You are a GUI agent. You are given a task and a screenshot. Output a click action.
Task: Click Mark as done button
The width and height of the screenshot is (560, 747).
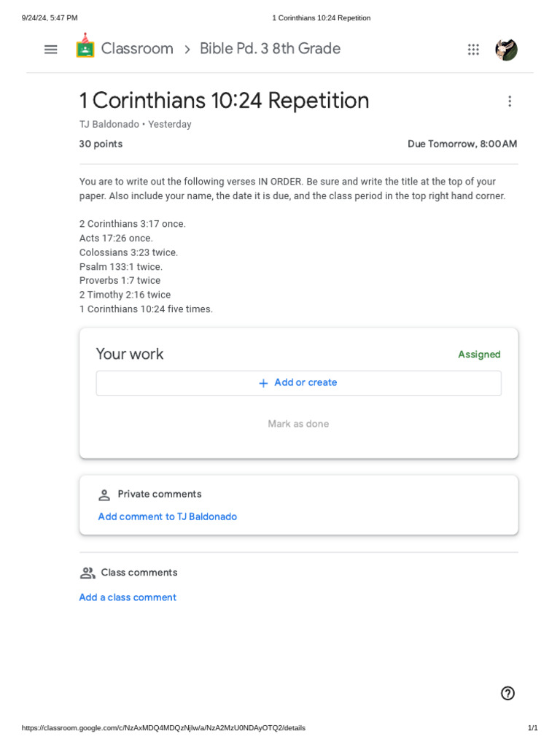(298, 424)
